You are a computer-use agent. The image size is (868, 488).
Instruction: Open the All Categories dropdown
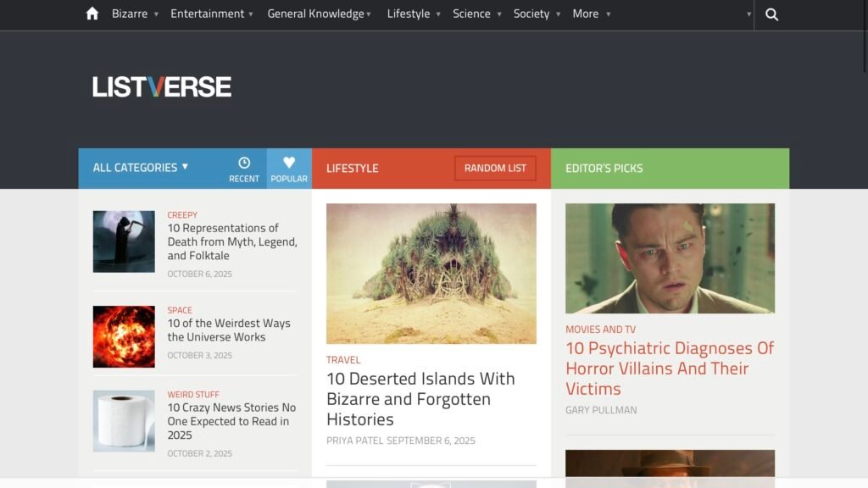tap(141, 168)
